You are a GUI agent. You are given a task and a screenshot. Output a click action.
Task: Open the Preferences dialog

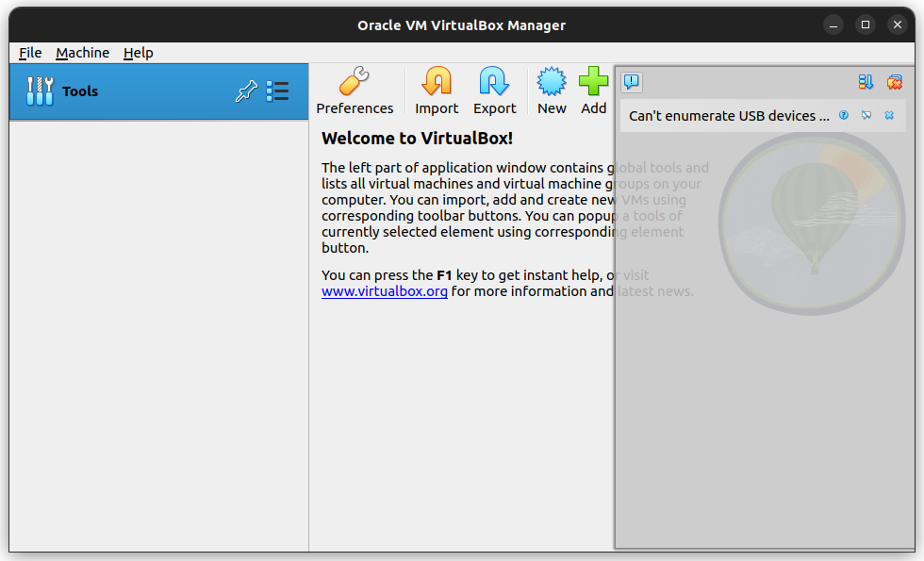355,91
